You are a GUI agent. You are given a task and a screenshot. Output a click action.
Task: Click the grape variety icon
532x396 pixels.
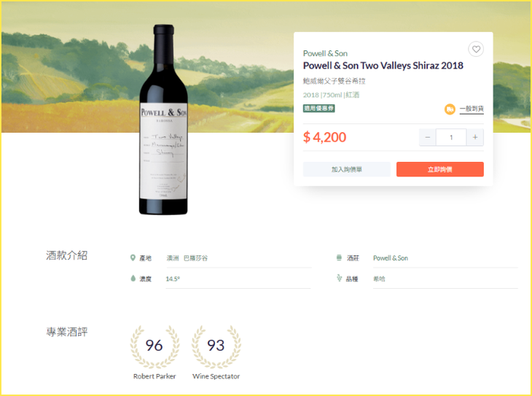click(339, 279)
